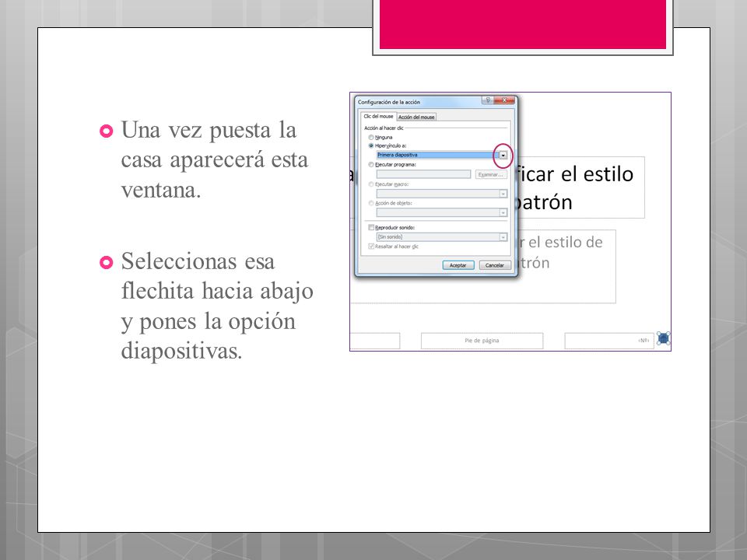Select the Hipervínculo a radio option
Image resolution: width=747 pixels, height=560 pixels.
(371, 145)
